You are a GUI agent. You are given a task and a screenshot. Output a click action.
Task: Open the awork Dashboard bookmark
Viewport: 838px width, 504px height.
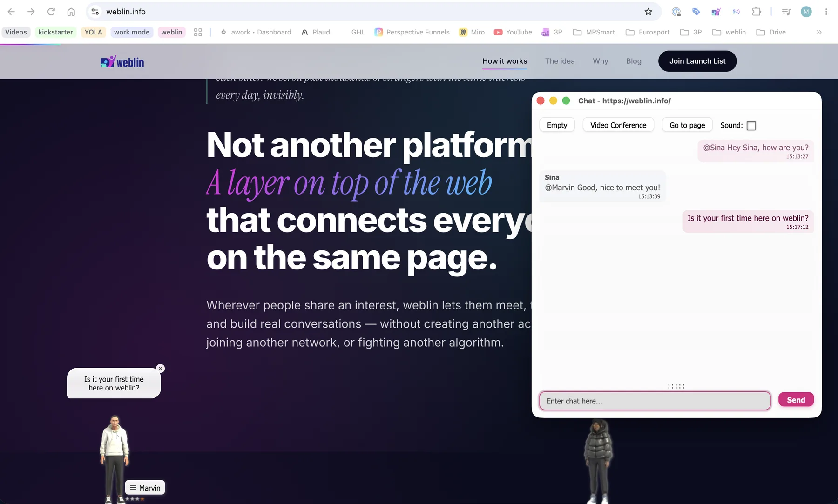256,32
